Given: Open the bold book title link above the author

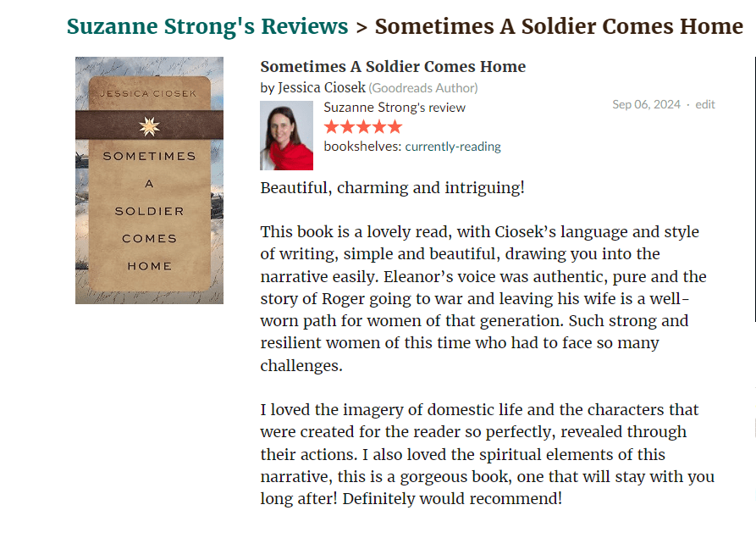Looking at the screenshot, I should pyautogui.click(x=393, y=67).
